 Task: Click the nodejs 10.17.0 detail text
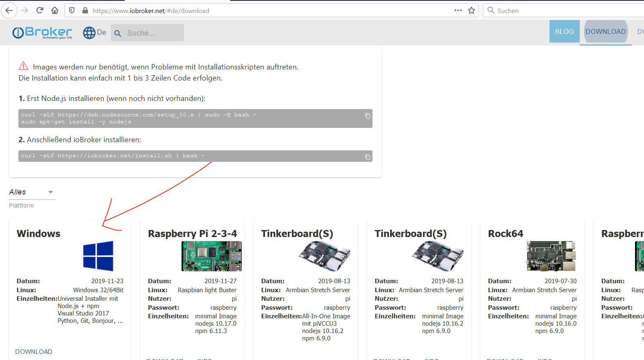tap(216, 324)
